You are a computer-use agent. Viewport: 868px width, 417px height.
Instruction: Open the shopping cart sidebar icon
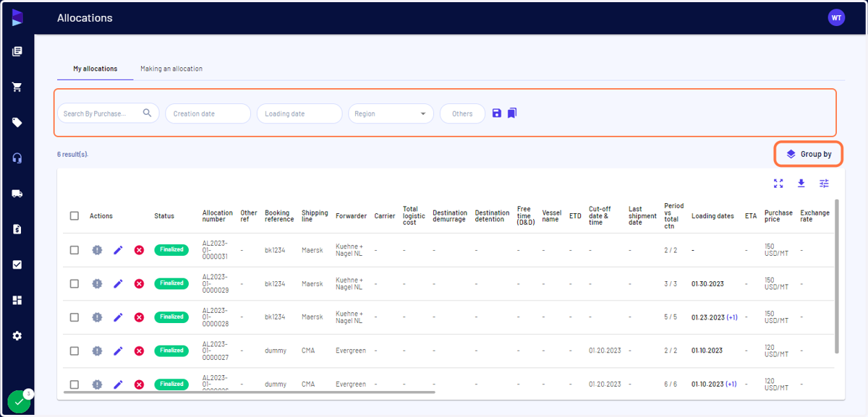pyautogui.click(x=17, y=87)
